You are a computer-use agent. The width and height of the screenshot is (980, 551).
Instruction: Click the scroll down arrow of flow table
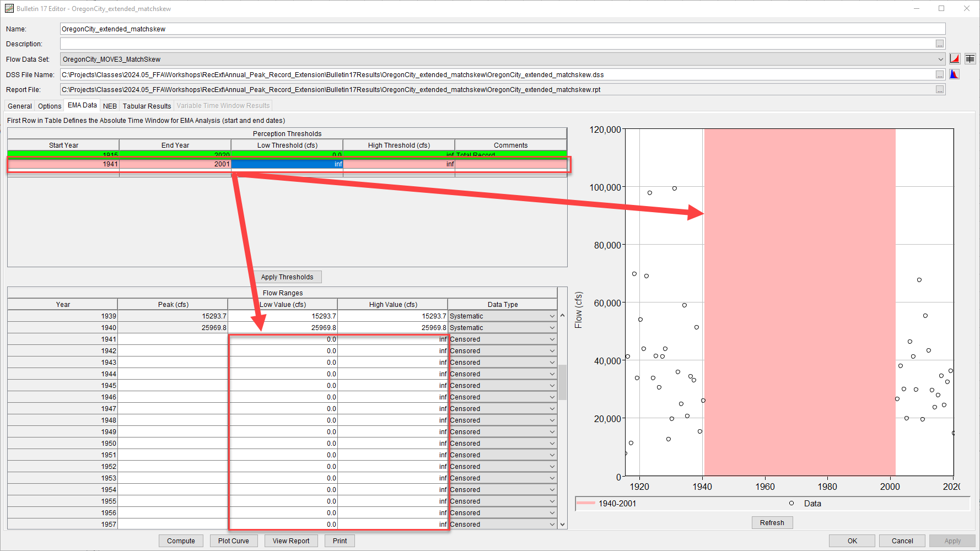[563, 525]
